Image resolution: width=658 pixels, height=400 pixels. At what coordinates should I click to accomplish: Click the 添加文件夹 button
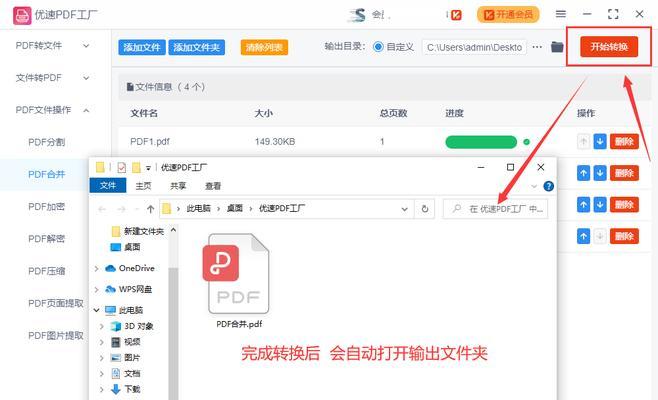[x=197, y=47]
